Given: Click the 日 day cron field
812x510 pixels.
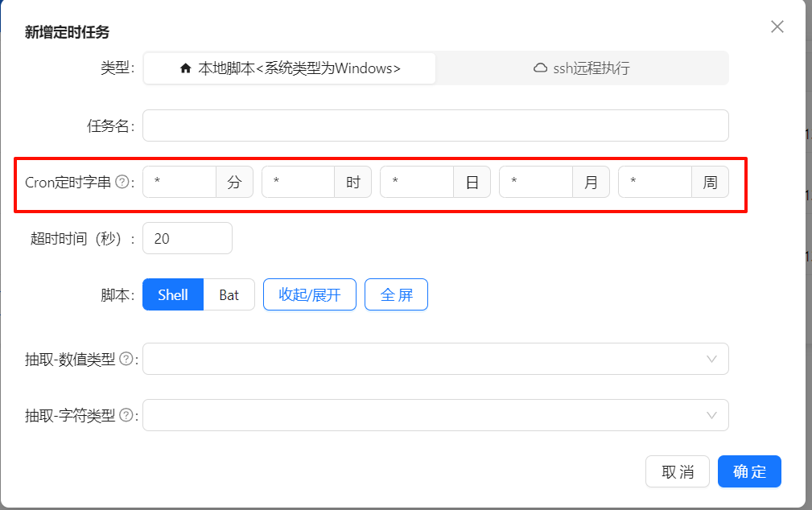Looking at the screenshot, I should (417, 182).
